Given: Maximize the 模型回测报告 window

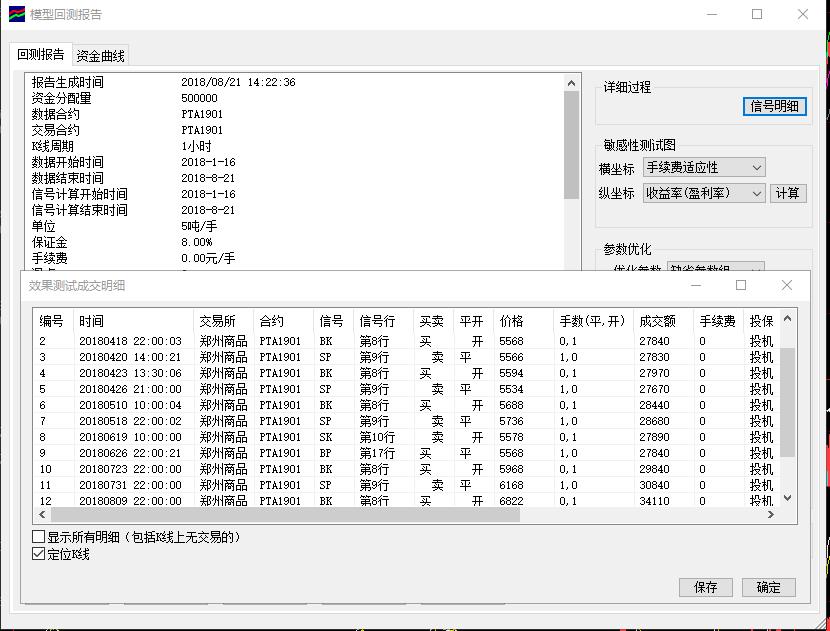Looking at the screenshot, I should (x=757, y=14).
